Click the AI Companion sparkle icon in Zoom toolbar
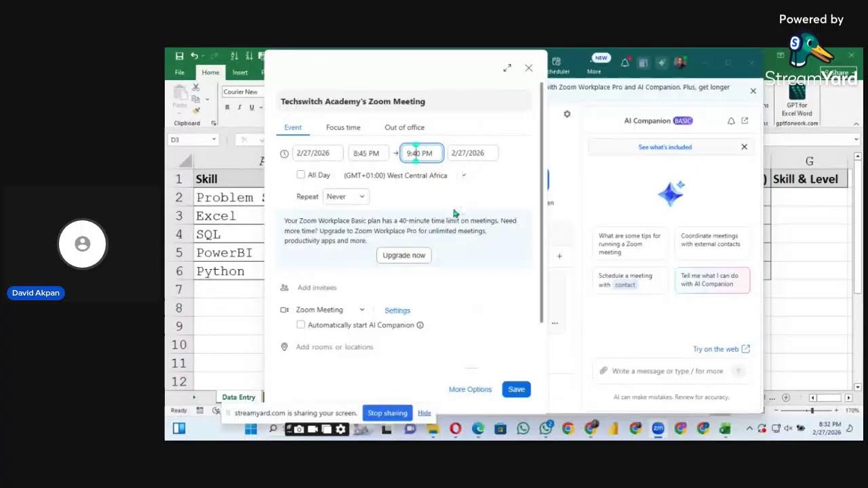868x488 pixels. [x=662, y=62]
